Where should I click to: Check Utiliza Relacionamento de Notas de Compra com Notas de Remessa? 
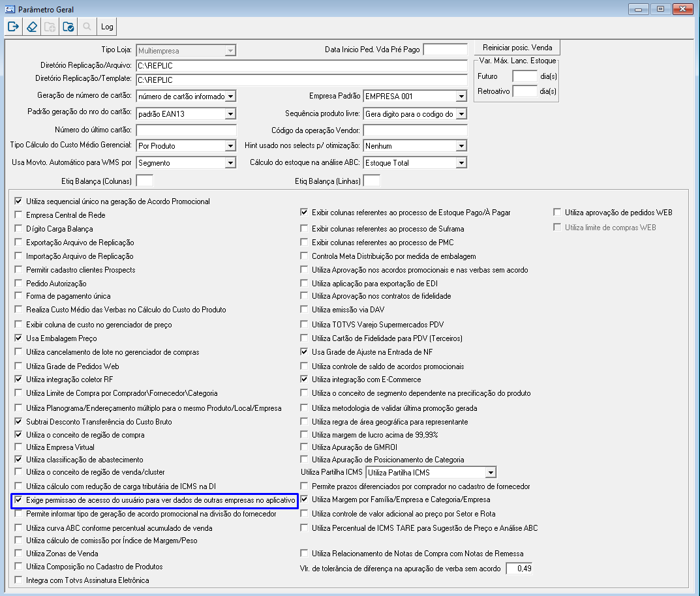304,553
